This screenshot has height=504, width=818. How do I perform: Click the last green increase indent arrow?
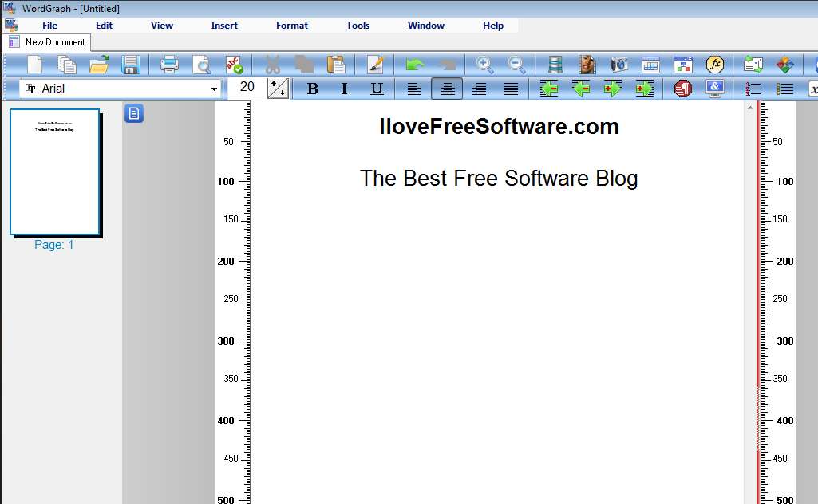coord(644,89)
